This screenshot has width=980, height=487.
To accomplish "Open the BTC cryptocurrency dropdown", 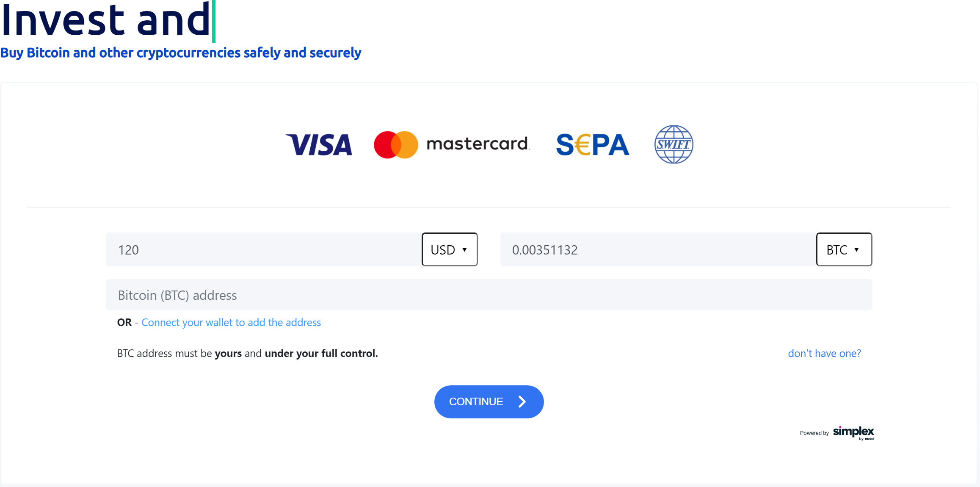I will tap(844, 249).
